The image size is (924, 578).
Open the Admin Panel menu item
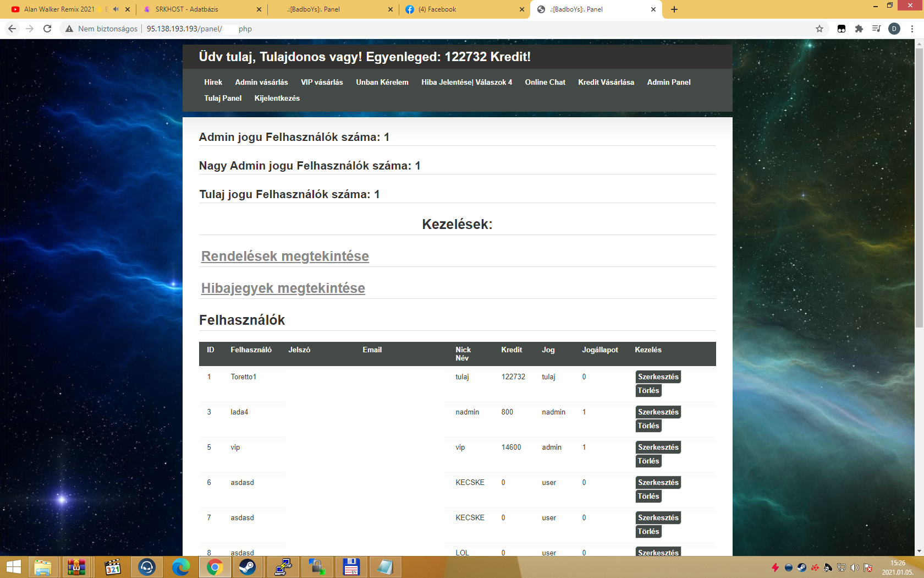coord(669,82)
